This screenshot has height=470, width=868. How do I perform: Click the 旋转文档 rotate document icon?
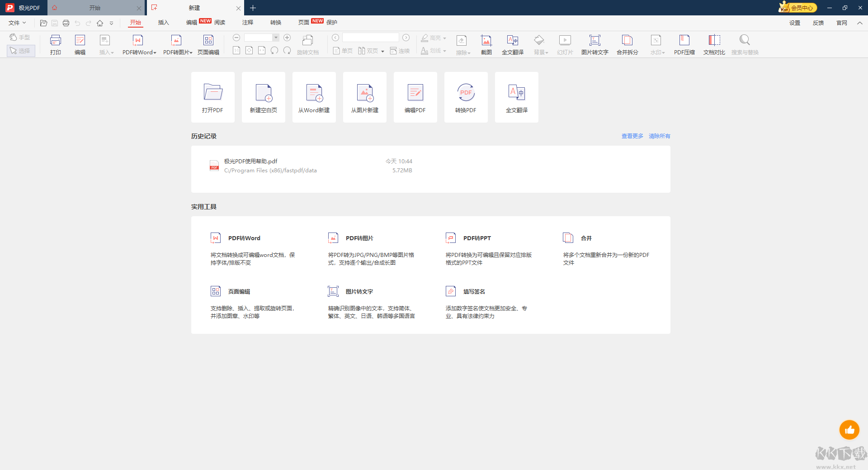click(308, 44)
